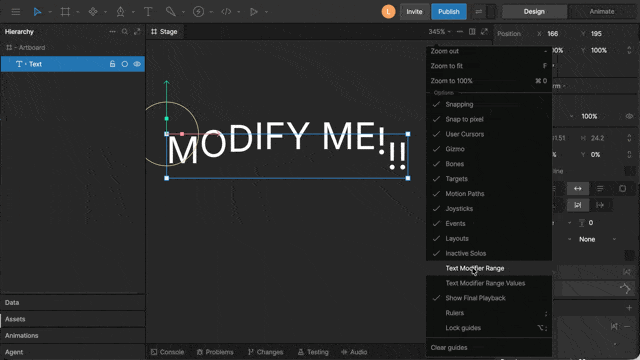Open the settings sliders icon near Publish
This screenshot has width=640, height=360.
(479, 11)
